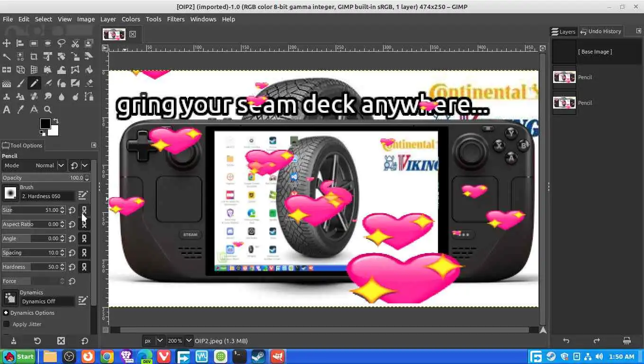Image resolution: width=644 pixels, height=364 pixels.
Task: Toggle the Size link-to-brush chain button
Action: [84, 210]
